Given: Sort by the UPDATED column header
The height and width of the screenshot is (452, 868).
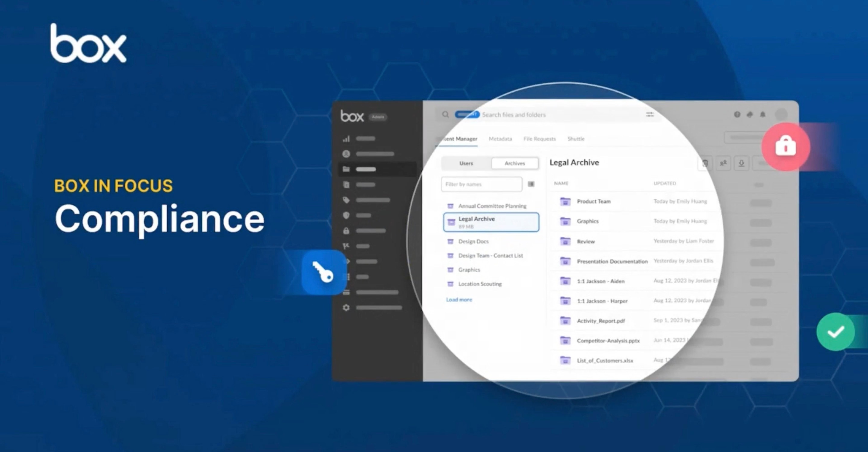Looking at the screenshot, I should coord(665,183).
